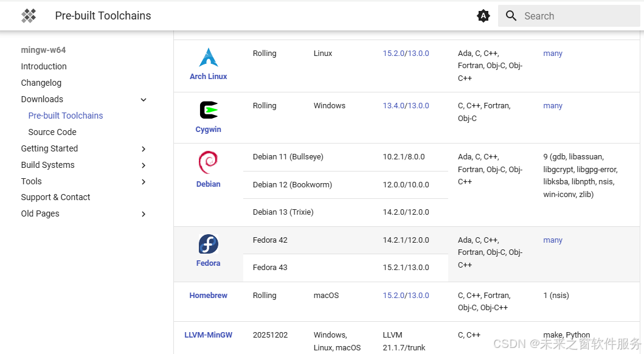Image resolution: width=644 pixels, height=354 pixels.
Task: Select Tools in the sidebar
Action: pos(31,181)
